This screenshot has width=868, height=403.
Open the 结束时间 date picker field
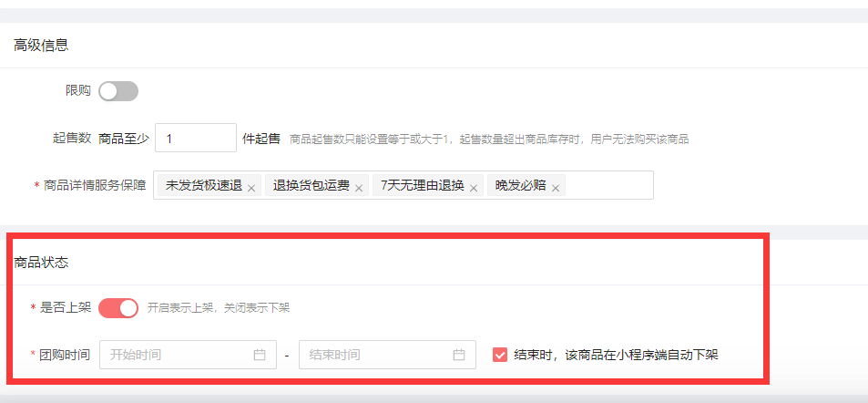(x=387, y=355)
